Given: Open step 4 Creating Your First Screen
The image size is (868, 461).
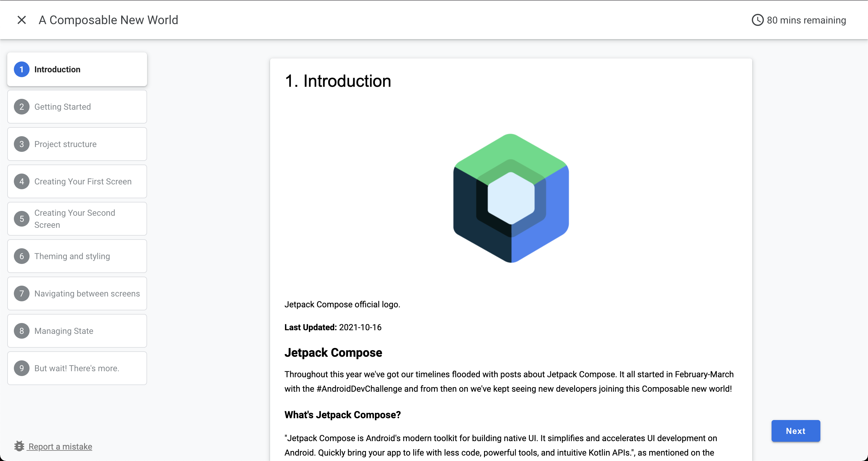Looking at the screenshot, I should point(77,182).
